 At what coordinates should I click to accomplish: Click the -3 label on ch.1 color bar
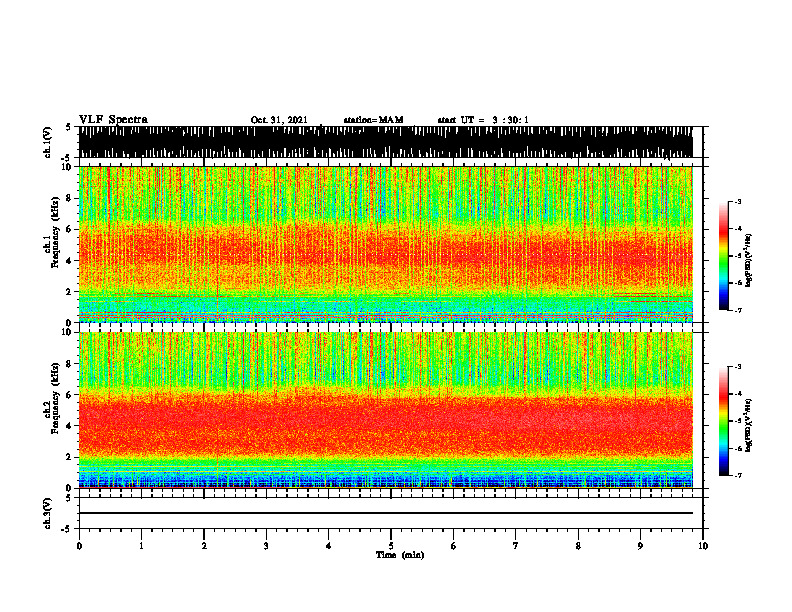tap(738, 201)
